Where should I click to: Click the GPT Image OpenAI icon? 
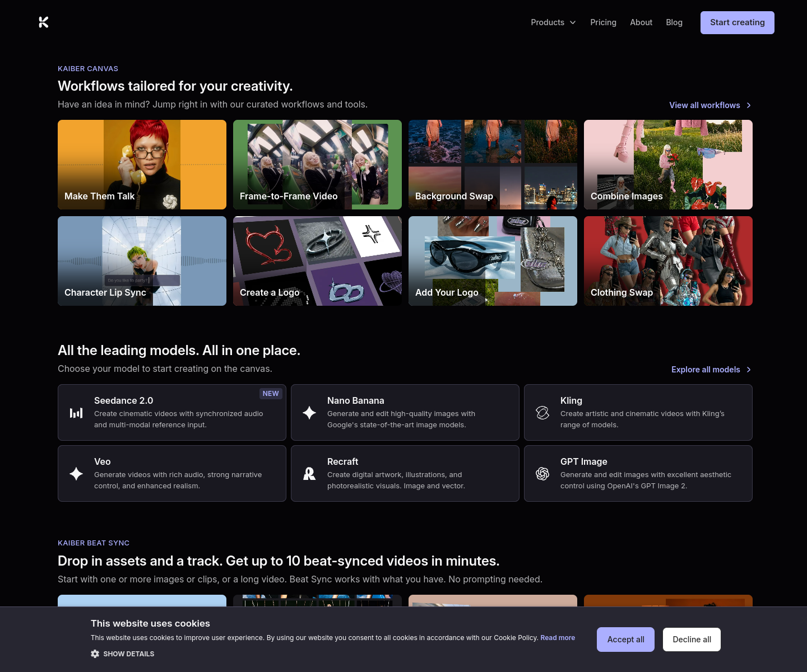[x=542, y=474]
